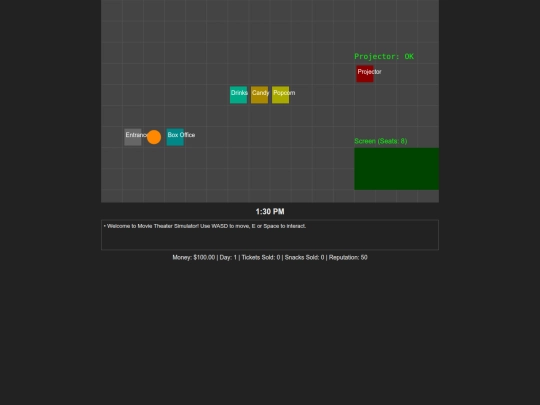Click the Candy stand tile
This screenshot has width=540, height=405.
click(x=259, y=95)
